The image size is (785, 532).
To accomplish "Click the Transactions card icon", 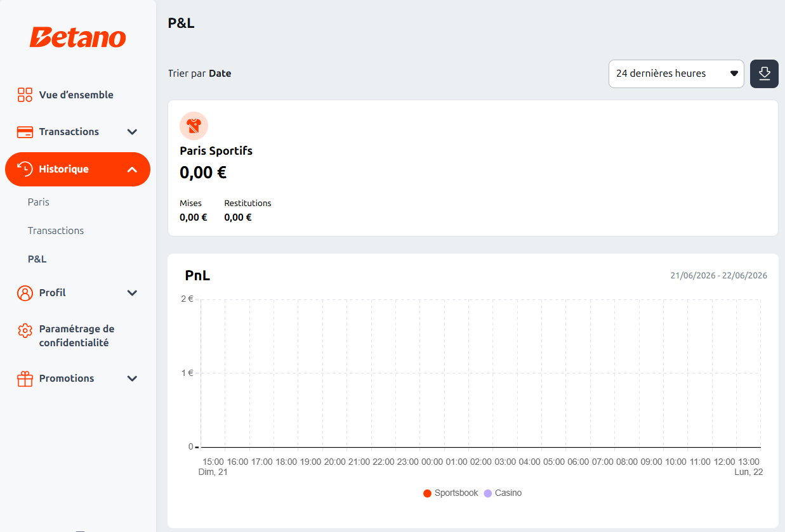I will pyautogui.click(x=25, y=132).
